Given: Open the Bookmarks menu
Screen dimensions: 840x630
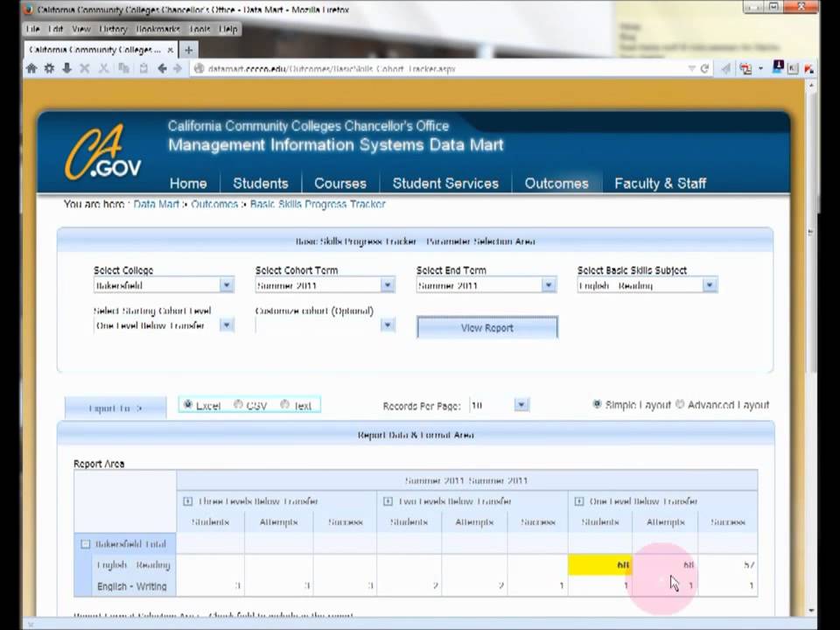Looking at the screenshot, I should click(x=158, y=29).
